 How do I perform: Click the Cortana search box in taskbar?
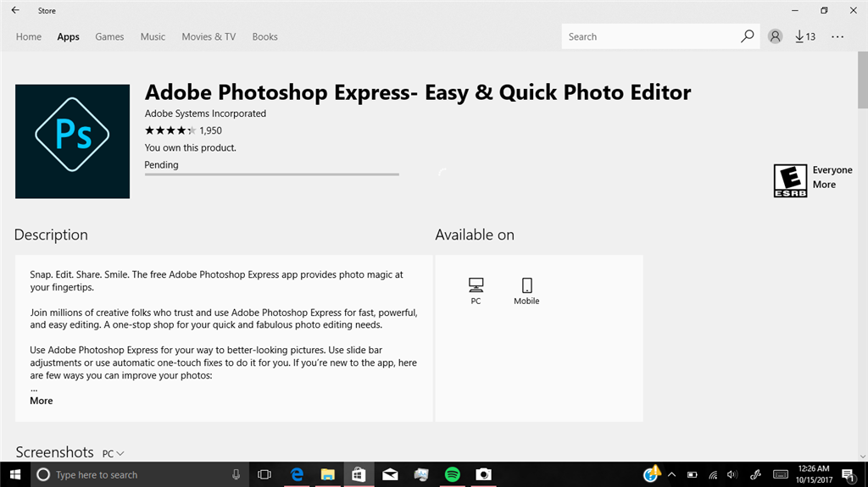point(138,475)
